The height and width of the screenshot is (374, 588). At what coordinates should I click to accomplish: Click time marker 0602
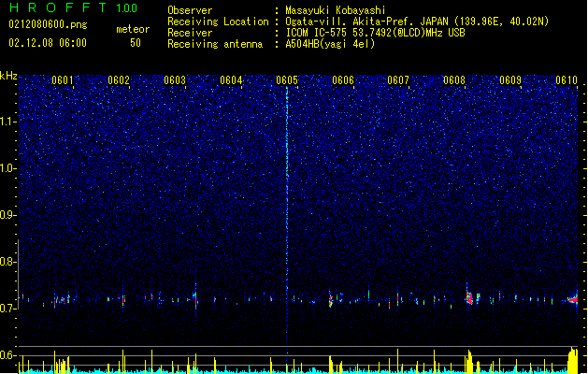point(119,80)
